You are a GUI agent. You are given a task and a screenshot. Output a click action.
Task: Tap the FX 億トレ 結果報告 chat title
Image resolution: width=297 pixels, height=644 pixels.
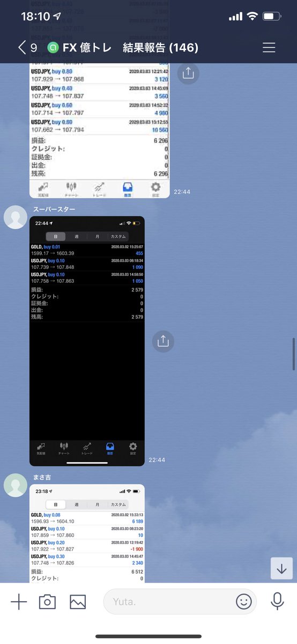tap(130, 48)
